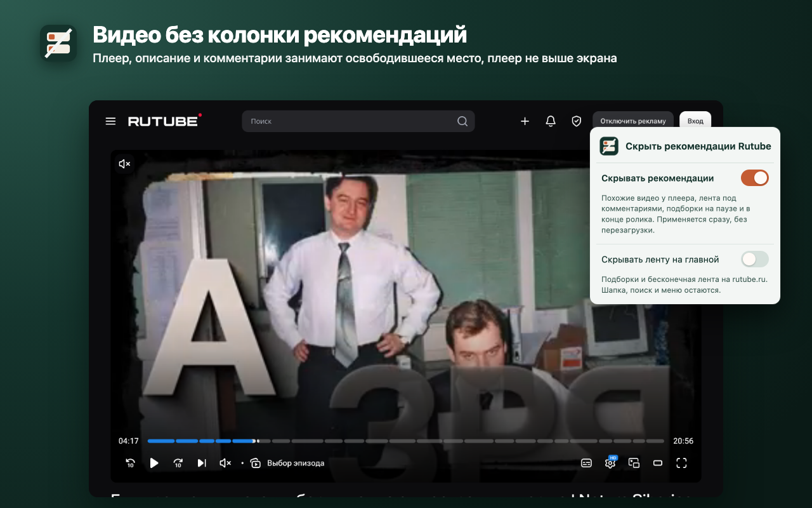Viewport: 812px width, 508px height.
Task: Click the 'Скрыть рекомендации Rutube' popup title
Action: (698, 146)
